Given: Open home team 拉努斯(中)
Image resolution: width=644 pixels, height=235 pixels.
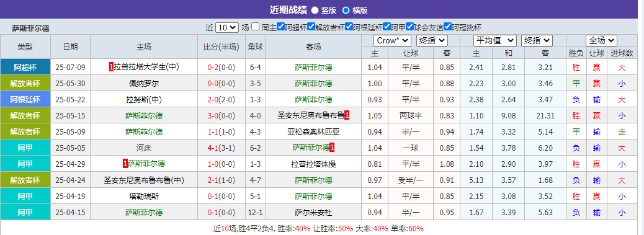Looking at the screenshot, I should click(144, 99).
